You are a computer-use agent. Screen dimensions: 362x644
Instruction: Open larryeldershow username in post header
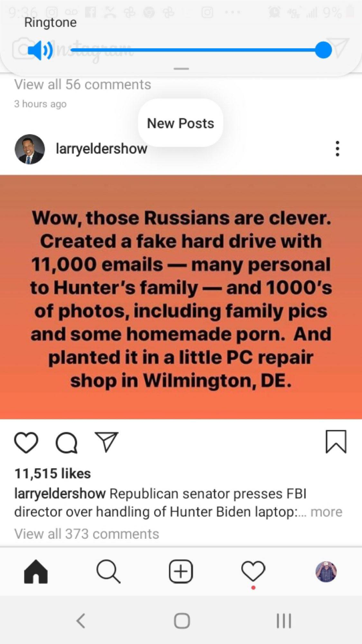(101, 149)
